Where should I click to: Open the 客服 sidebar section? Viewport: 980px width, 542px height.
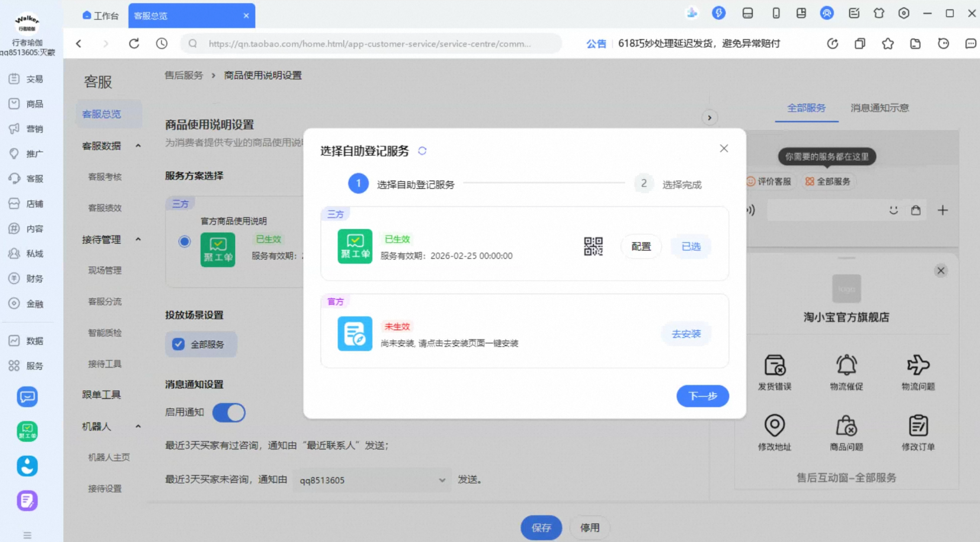click(x=26, y=179)
